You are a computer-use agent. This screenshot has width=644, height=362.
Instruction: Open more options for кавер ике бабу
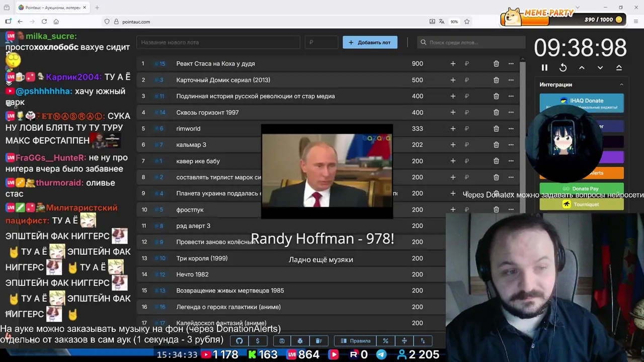(x=511, y=161)
